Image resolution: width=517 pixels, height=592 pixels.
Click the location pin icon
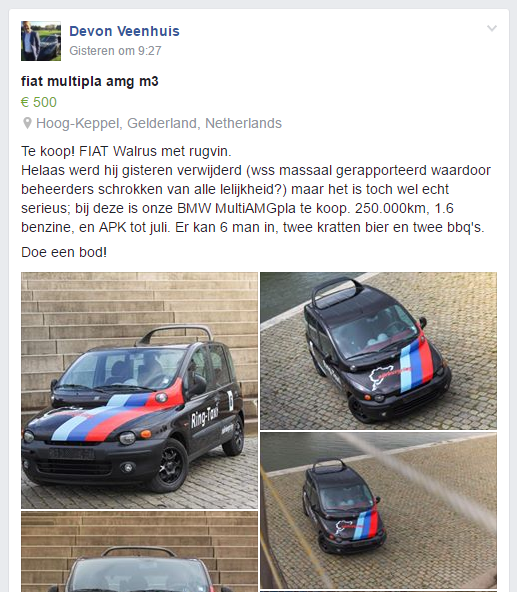27,123
